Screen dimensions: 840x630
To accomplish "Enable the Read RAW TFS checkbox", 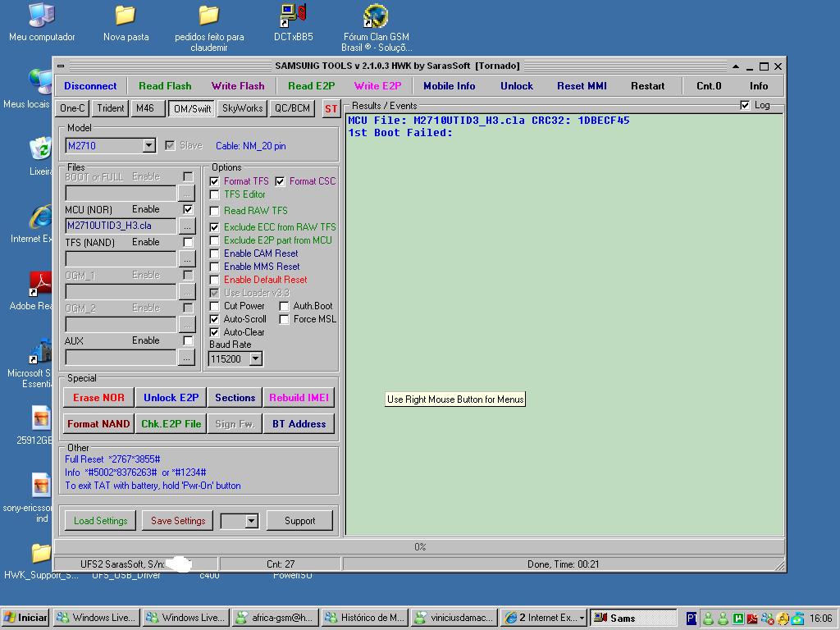I will tap(214, 211).
